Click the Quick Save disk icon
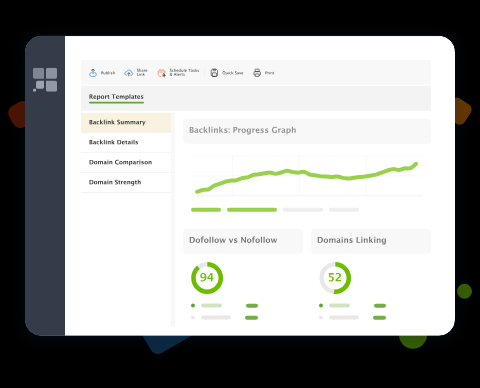 pos(214,73)
